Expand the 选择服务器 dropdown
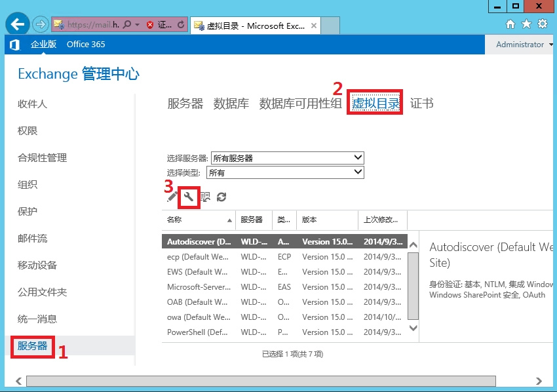The width and height of the screenshot is (557, 392). click(x=357, y=158)
